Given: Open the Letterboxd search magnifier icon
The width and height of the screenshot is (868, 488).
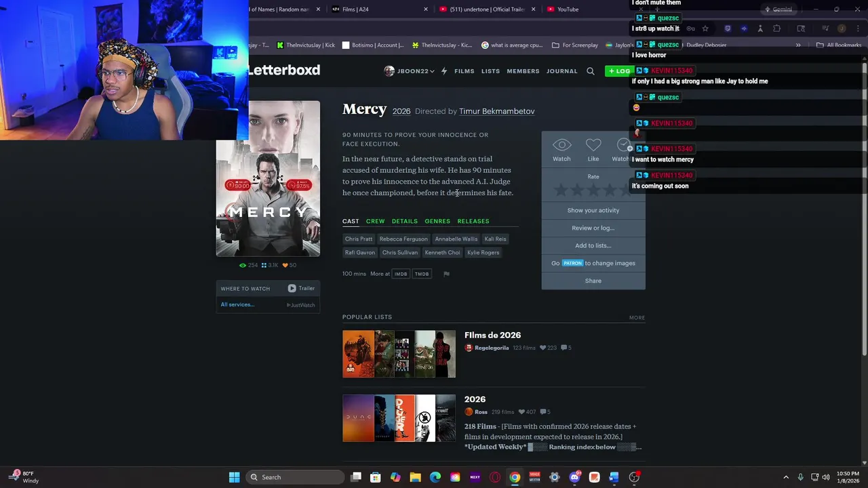Looking at the screenshot, I should click(x=590, y=71).
